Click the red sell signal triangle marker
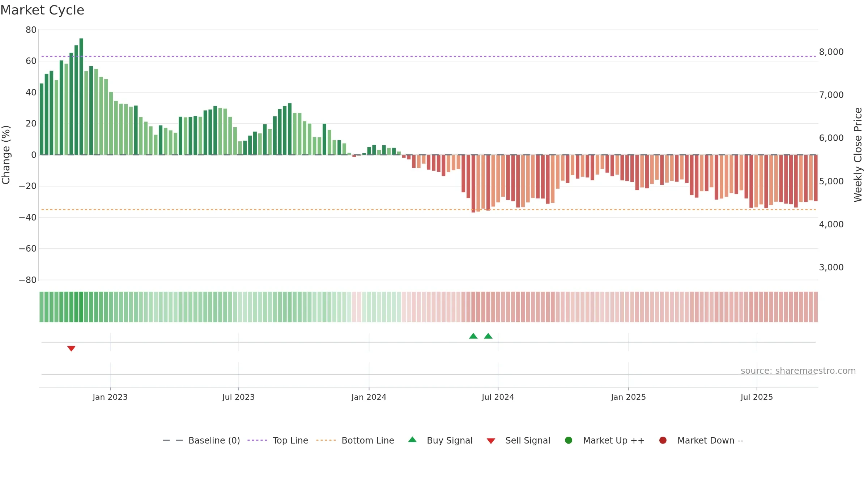868x488 pixels. (x=71, y=348)
